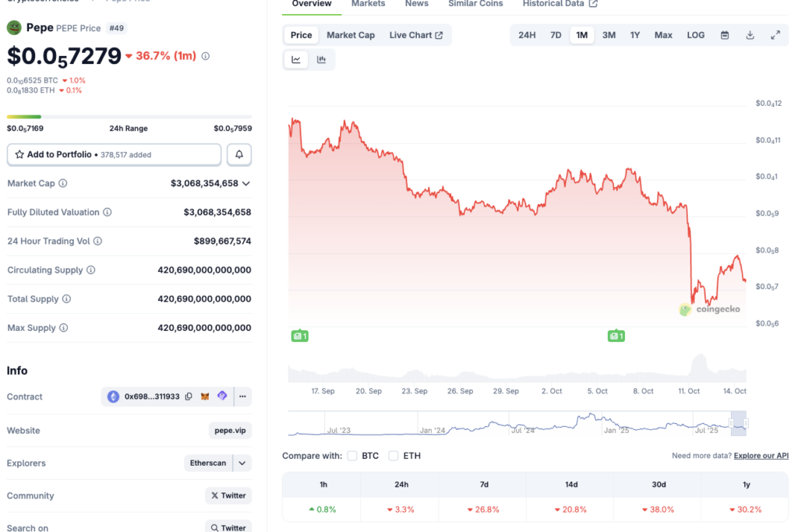Screen dimensions: 798x532
Task: Click the price alert bell icon
Action: tap(239, 155)
